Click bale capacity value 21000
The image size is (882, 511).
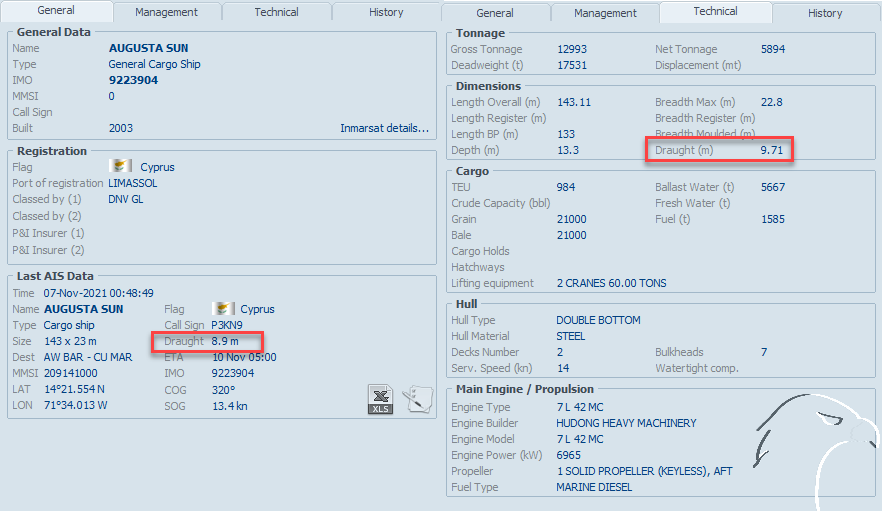[x=572, y=235]
